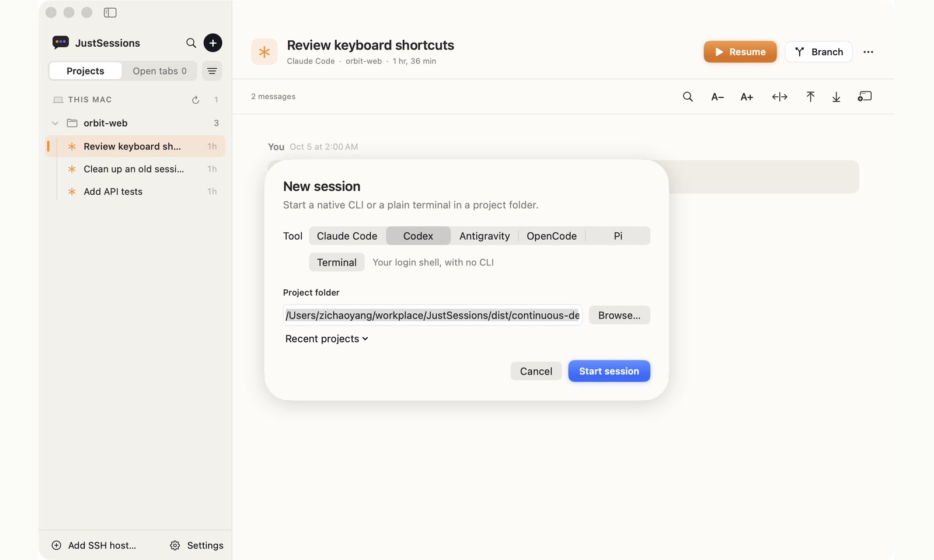Click the THIS MAC section header
Viewport: 934px width, 560px height.
[90, 100]
